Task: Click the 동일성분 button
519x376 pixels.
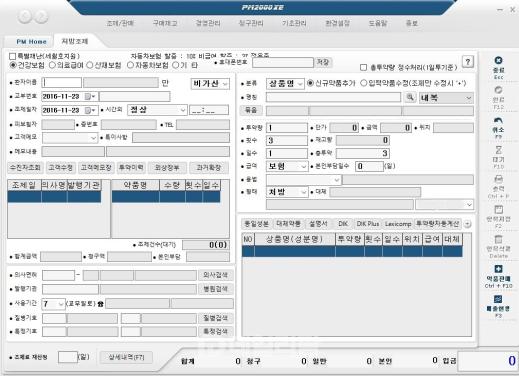Action: (x=256, y=224)
